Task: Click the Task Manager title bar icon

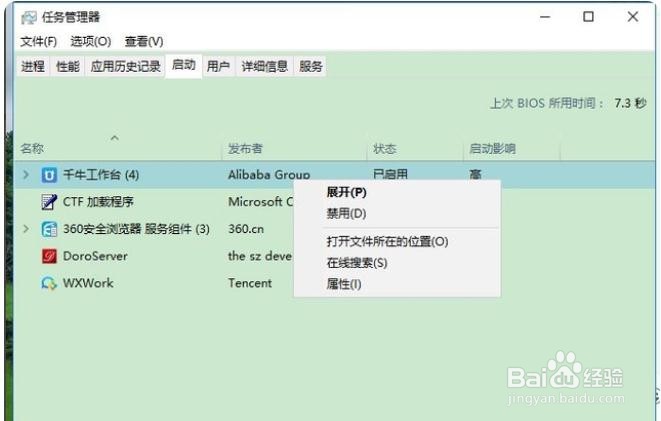Action: point(29,17)
